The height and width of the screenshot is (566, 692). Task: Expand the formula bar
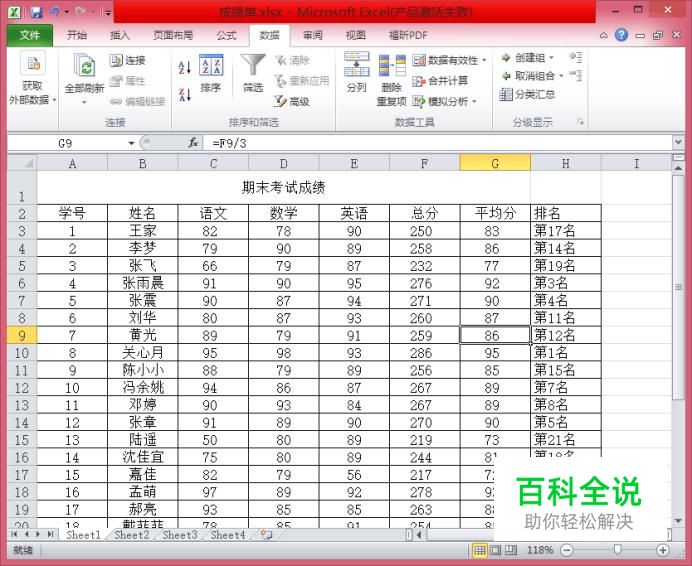(x=678, y=142)
